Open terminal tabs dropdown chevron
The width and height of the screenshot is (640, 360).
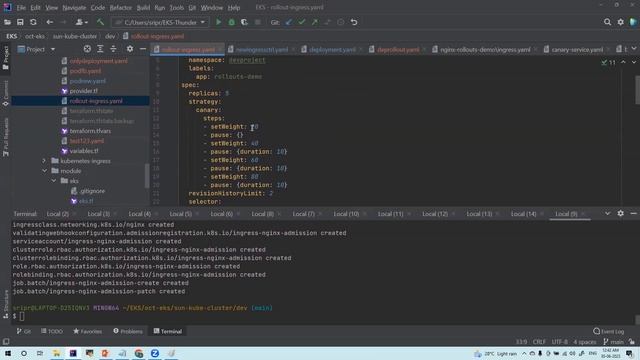click(x=607, y=213)
